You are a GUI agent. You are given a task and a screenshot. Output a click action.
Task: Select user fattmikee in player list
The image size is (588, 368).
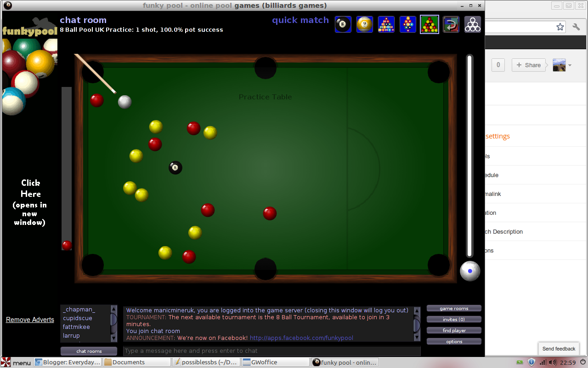tap(76, 327)
